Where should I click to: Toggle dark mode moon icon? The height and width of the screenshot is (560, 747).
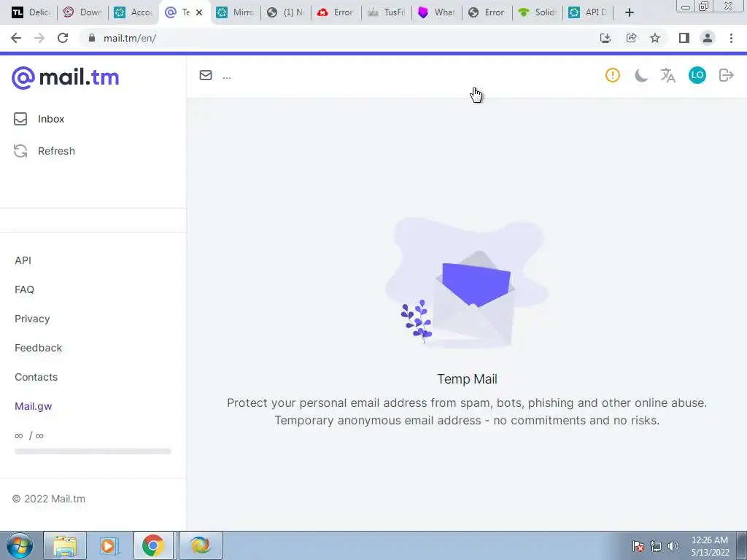pyautogui.click(x=640, y=75)
